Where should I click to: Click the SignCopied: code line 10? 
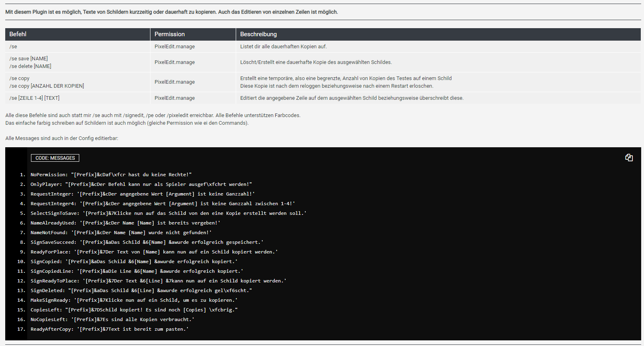tap(134, 262)
